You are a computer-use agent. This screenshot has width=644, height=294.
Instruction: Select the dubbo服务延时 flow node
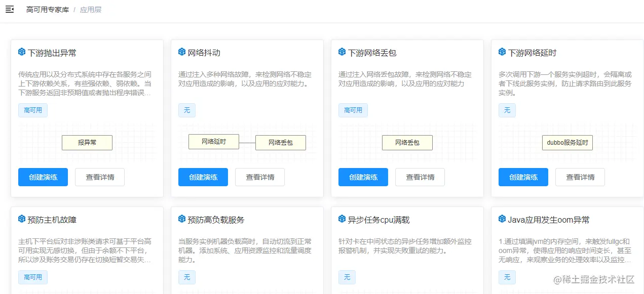pos(567,143)
